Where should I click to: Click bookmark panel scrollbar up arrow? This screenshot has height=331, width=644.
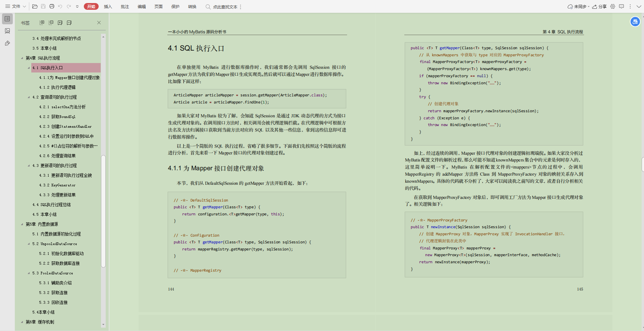point(103,36)
